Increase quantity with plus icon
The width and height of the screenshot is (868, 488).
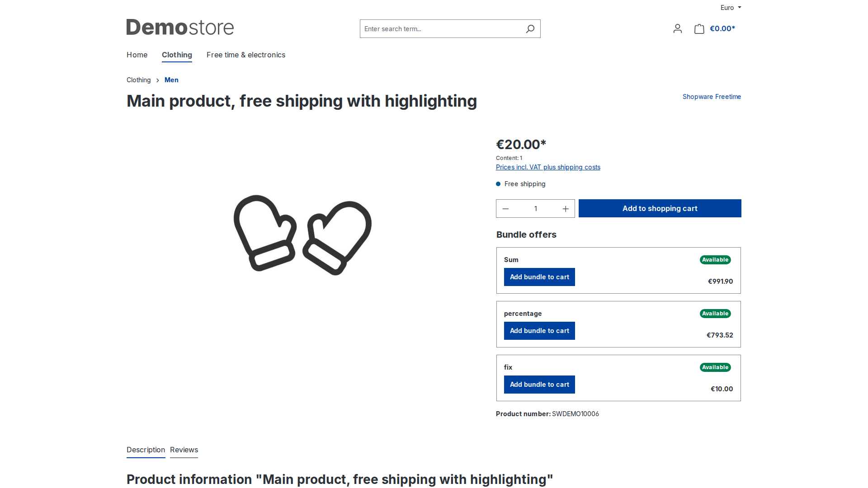(x=566, y=209)
